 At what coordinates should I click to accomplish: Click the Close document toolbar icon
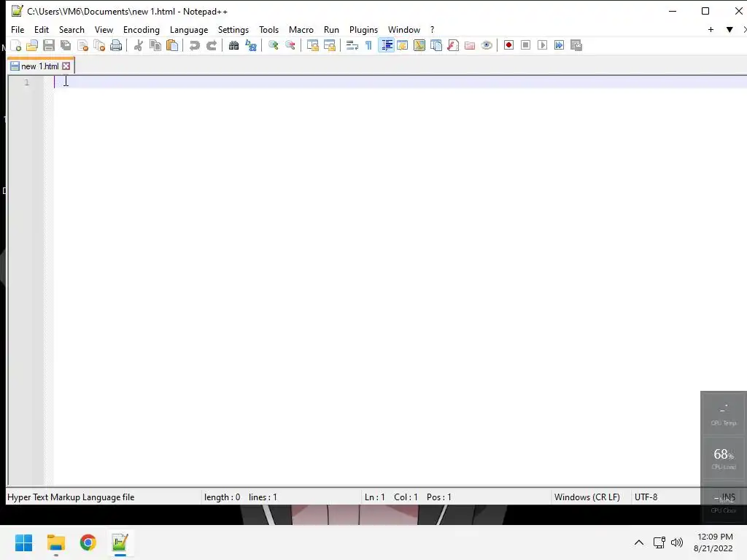tap(83, 45)
